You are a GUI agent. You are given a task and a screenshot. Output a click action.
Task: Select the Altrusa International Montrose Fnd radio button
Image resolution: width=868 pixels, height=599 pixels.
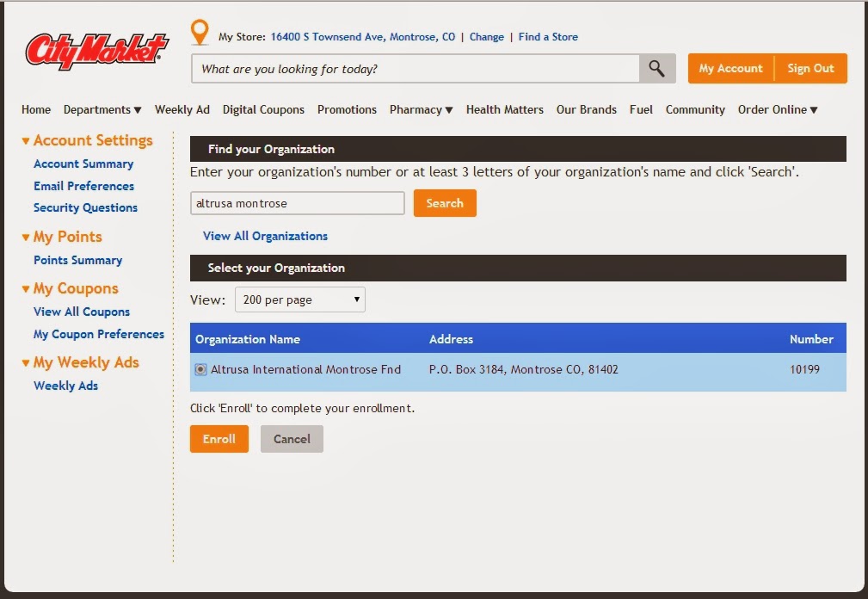click(200, 369)
